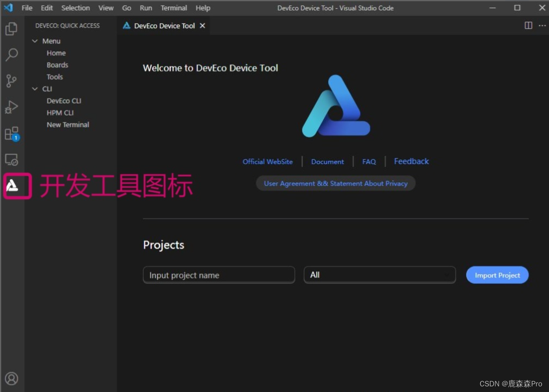This screenshot has width=549, height=392.
Task: Click the DEVECO: QUICK ACCESS panel header
Action: click(68, 26)
